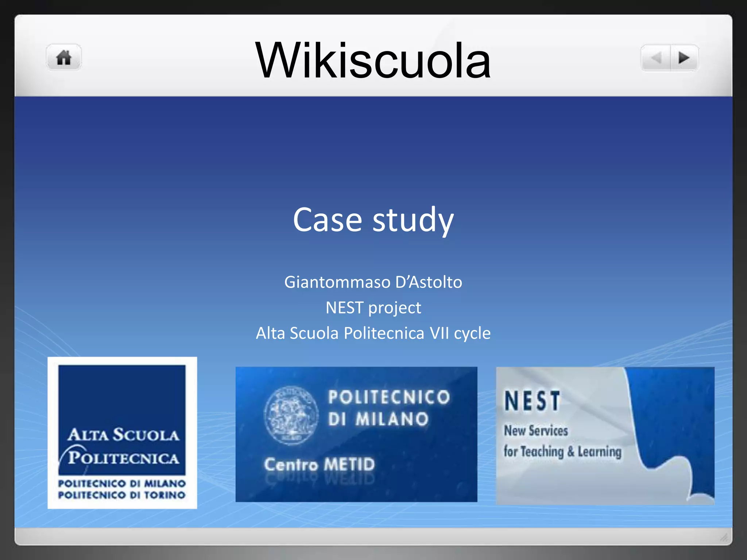Viewport: 747px width, 560px height.
Task: Click Politecnico di Torino text in logo
Action: point(122,495)
